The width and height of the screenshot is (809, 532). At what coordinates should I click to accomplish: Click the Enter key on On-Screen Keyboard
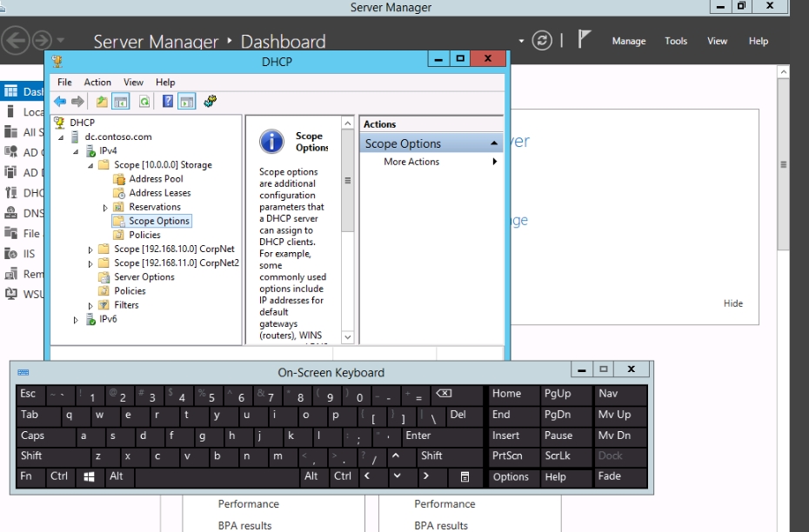click(443, 436)
